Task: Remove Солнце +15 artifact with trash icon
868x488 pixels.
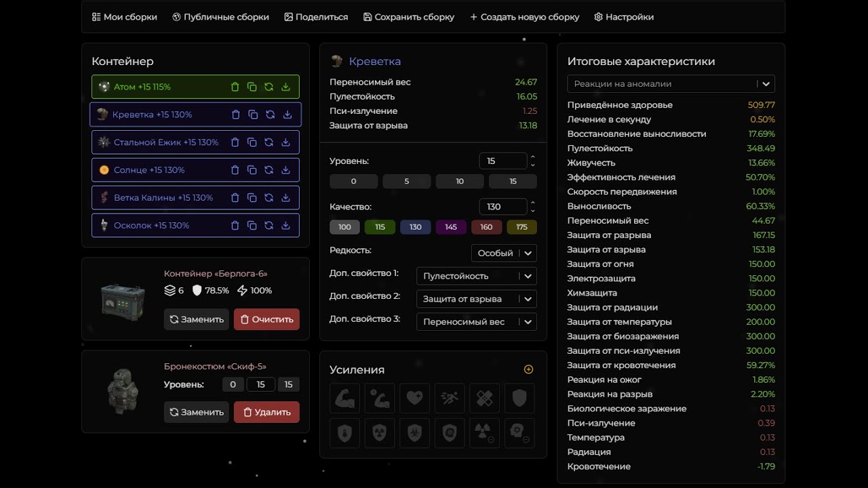Action: (x=235, y=170)
